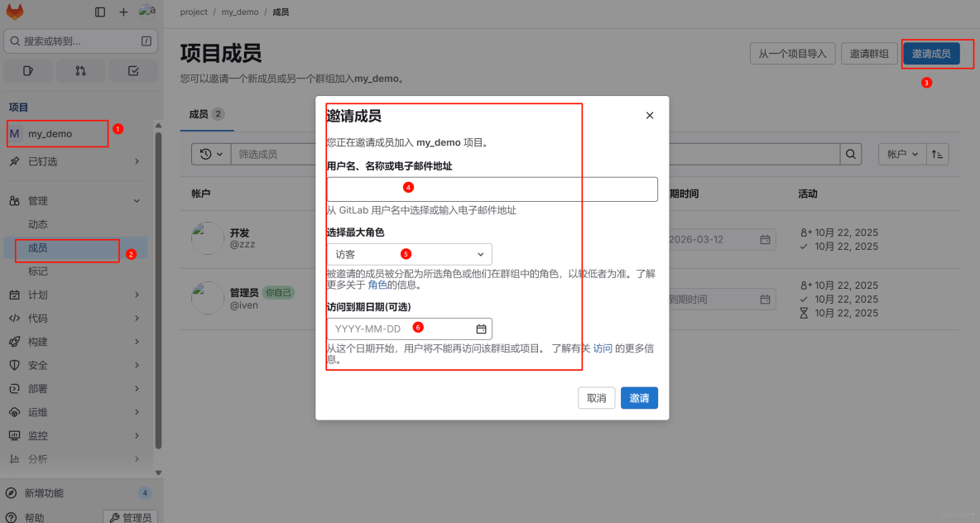Click the 从一个项目导入 button
Viewport: 980px width, 523px height.
792,53
